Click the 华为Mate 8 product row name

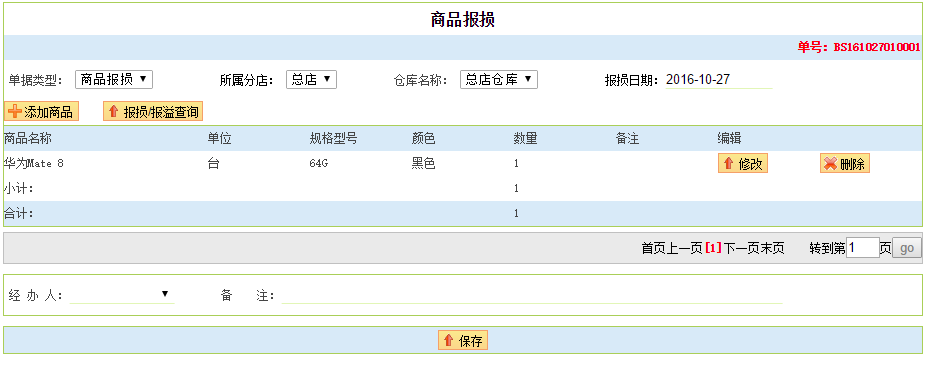(34, 164)
